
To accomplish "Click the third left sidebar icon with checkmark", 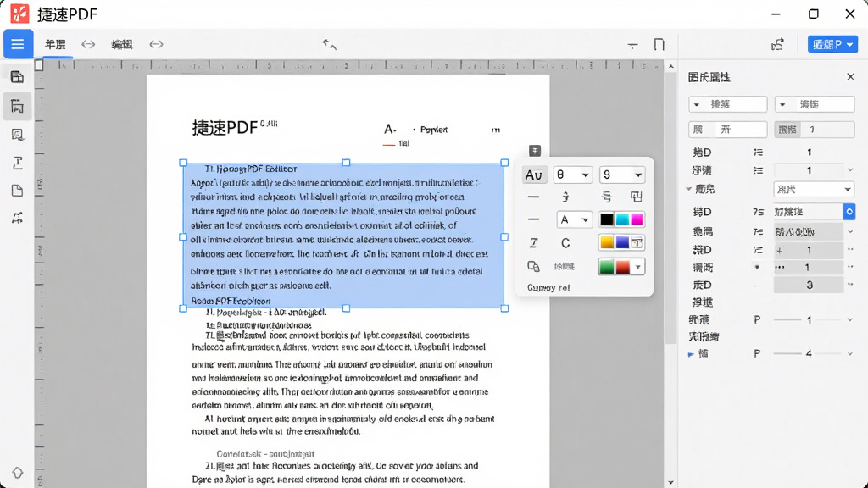I will click(17, 135).
